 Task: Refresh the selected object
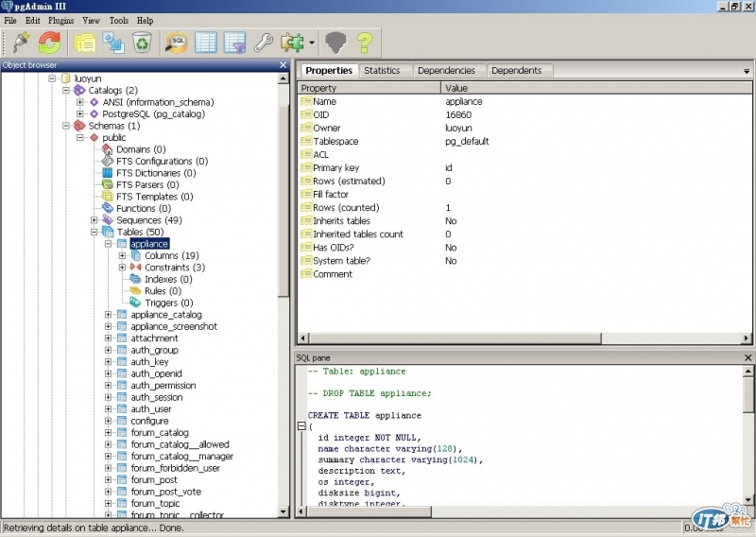tap(49, 43)
